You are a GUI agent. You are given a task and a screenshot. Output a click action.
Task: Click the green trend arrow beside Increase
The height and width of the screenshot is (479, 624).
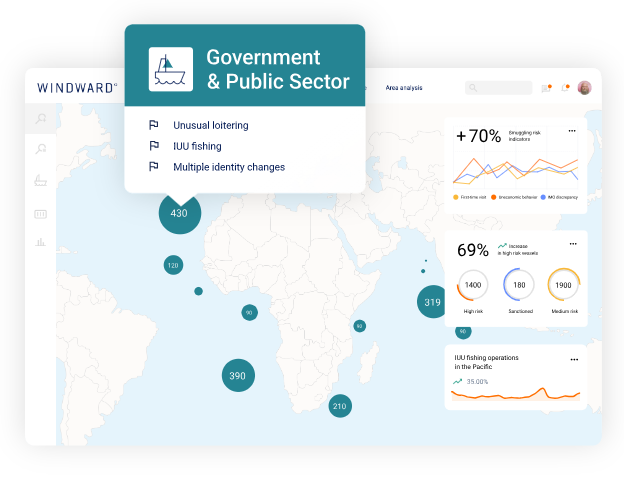[x=502, y=246]
